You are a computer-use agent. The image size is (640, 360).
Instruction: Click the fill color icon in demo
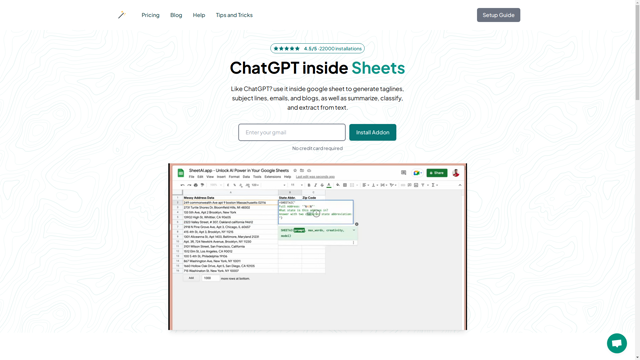(x=338, y=185)
